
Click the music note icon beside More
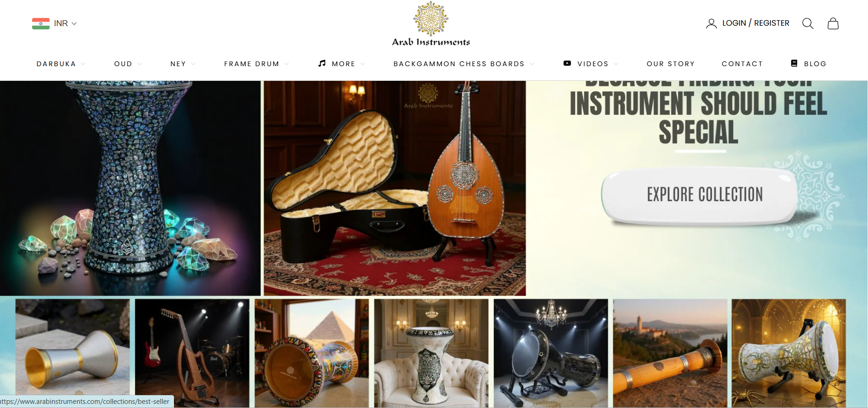click(x=322, y=63)
